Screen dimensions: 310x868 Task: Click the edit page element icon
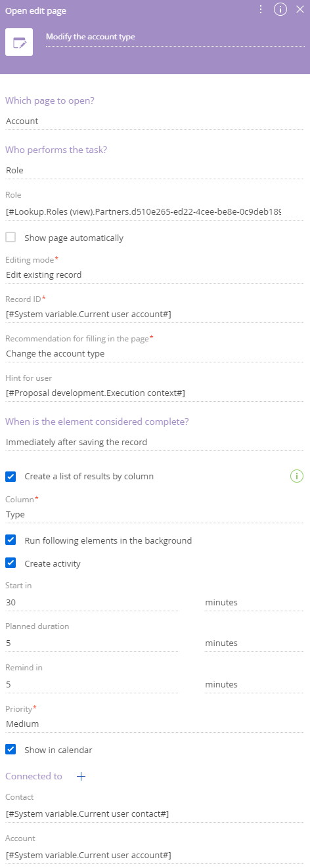tap(19, 43)
